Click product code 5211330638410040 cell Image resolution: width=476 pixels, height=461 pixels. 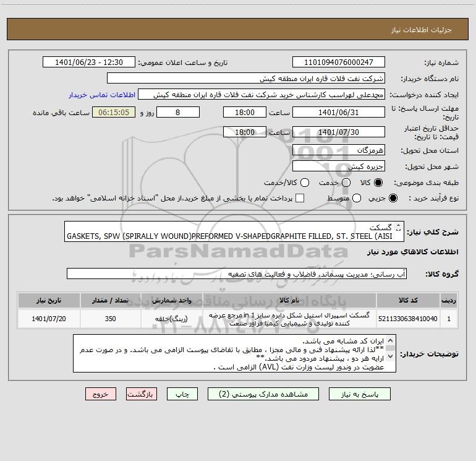click(x=408, y=319)
